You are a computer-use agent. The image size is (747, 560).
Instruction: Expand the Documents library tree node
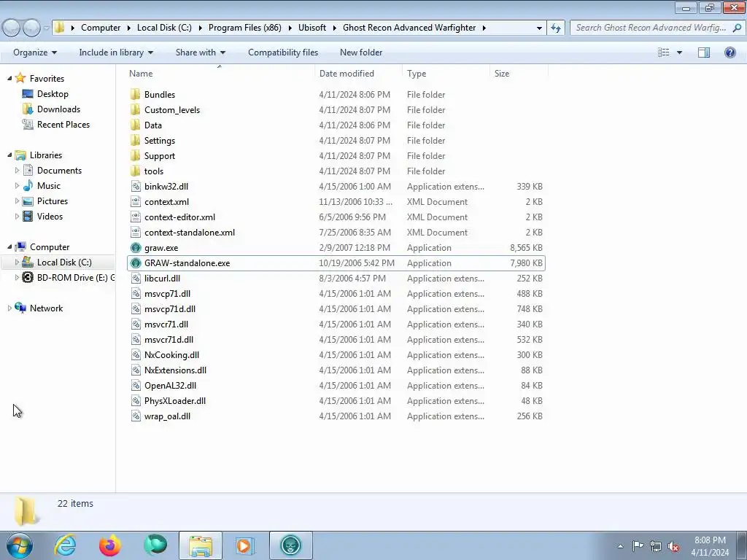[x=18, y=170]
